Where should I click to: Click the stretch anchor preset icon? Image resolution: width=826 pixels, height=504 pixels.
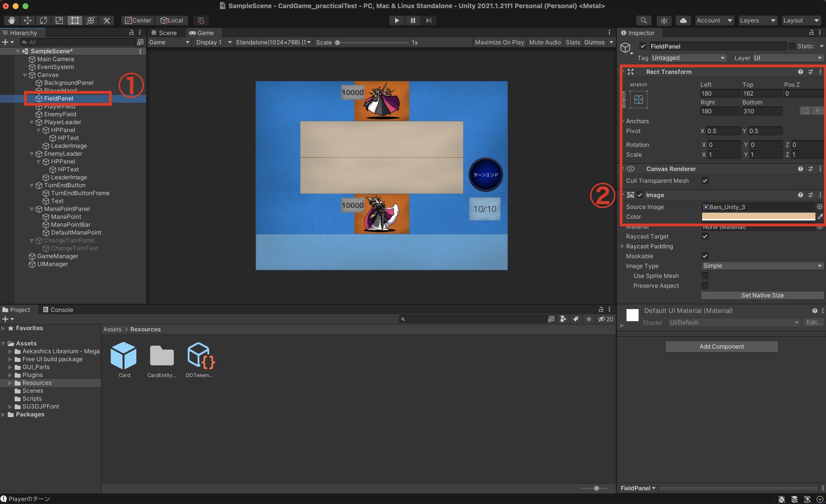[x=639, y=99]
